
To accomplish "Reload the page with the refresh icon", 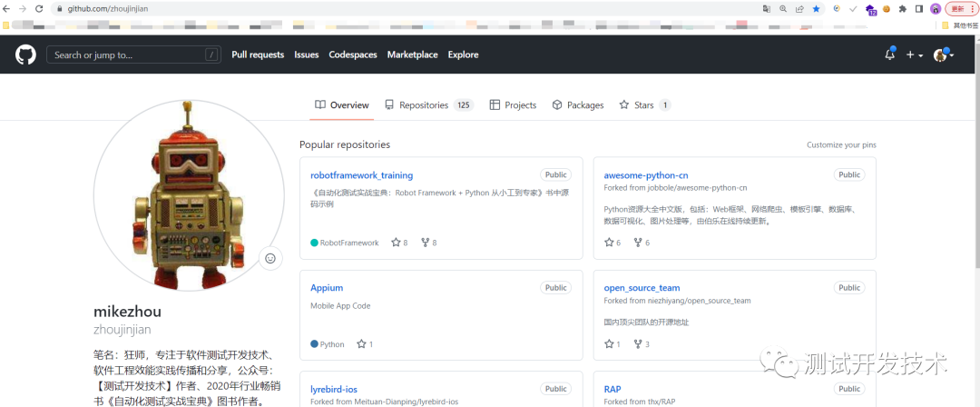I will click(x=39, y=9).
